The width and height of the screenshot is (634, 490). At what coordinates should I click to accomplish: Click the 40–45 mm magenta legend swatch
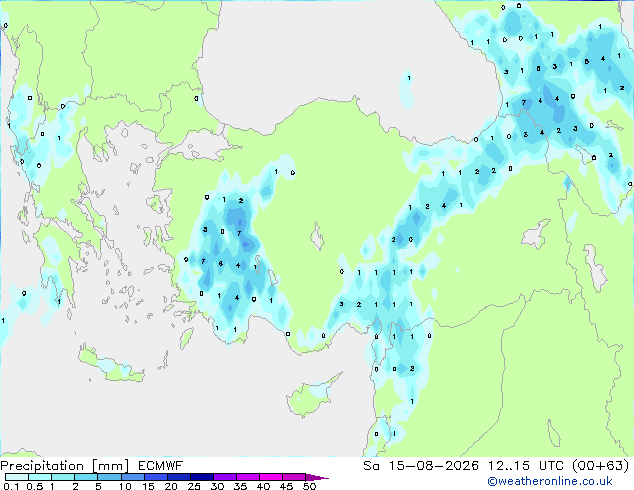(271, 477)
